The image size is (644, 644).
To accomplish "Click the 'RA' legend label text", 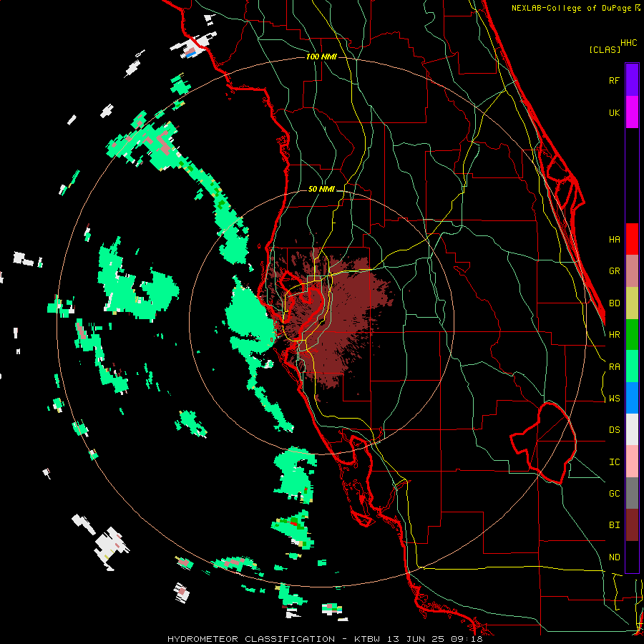I will click(x=614, y=367).
